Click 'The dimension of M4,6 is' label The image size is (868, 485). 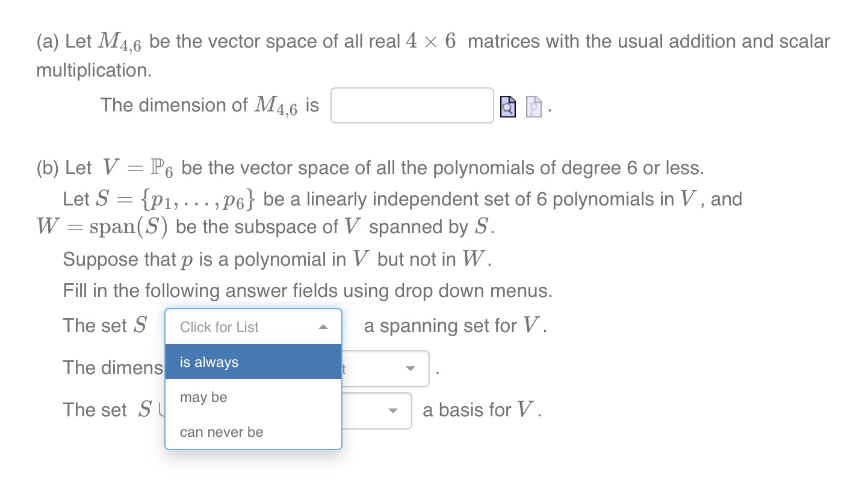click(209, 106)
